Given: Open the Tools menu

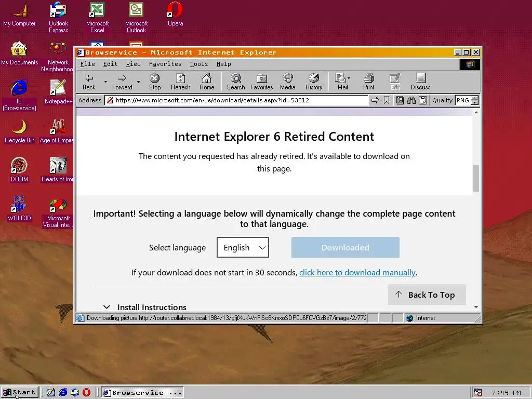Looking at the screenshot, I should click(199, 64).
